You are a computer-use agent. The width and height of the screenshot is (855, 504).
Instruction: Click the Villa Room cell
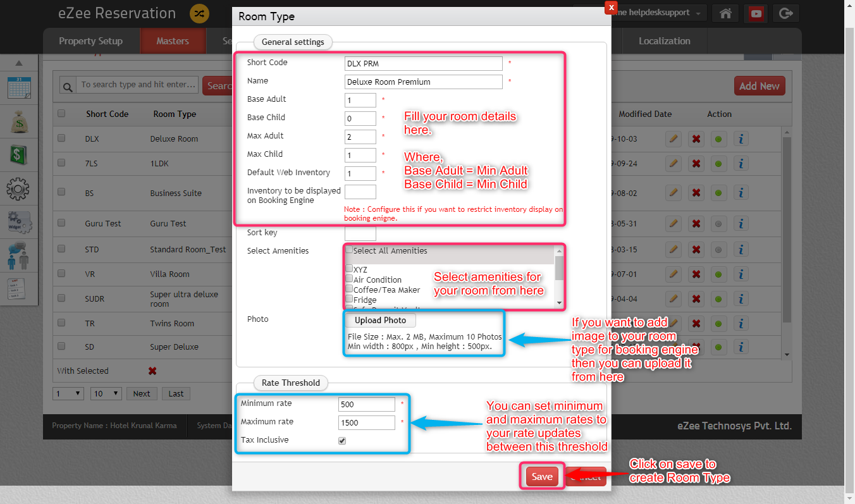(169, 274)
